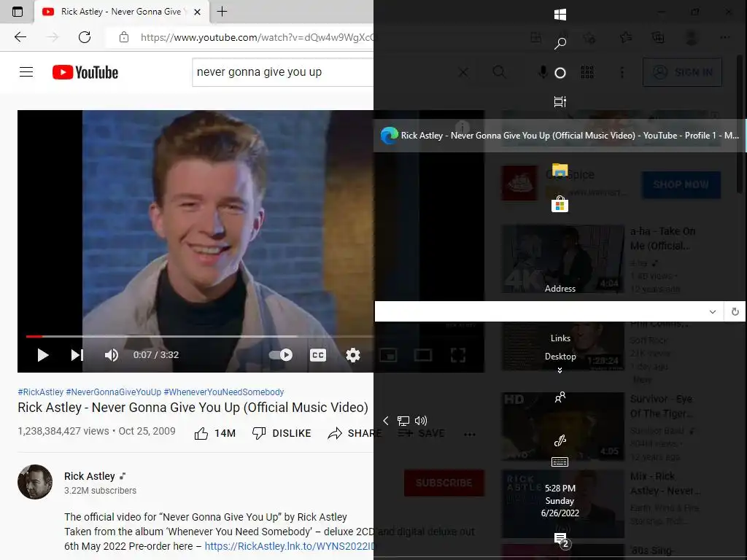Show hidden system tray icons

386,421
